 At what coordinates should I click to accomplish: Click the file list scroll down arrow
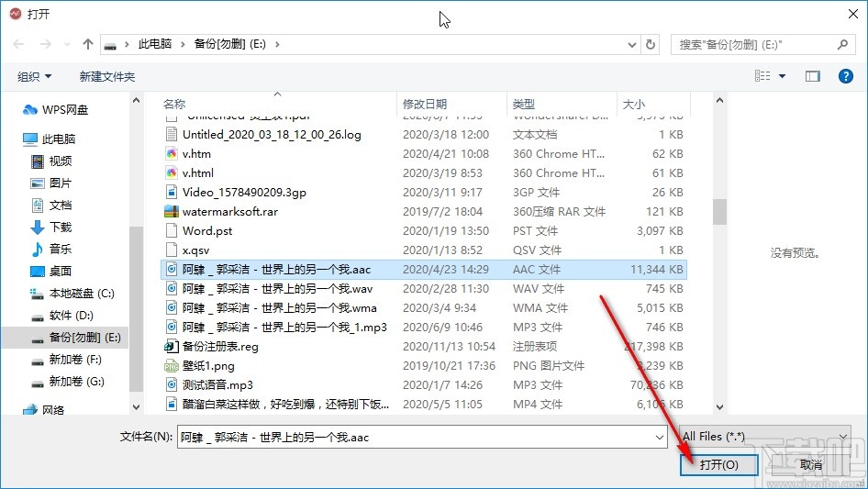click(719, 407)
